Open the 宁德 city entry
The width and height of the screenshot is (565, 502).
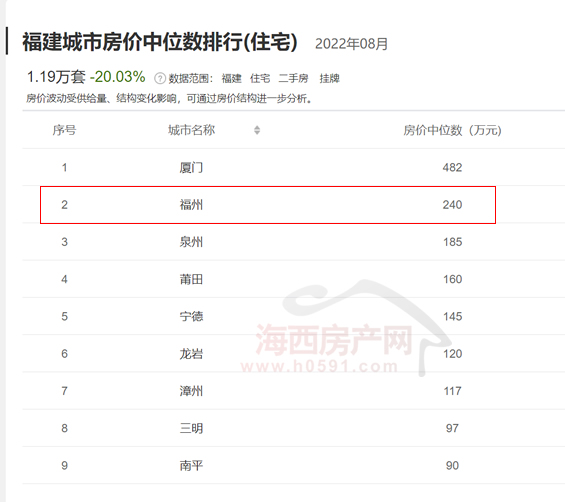click(191, 316)
